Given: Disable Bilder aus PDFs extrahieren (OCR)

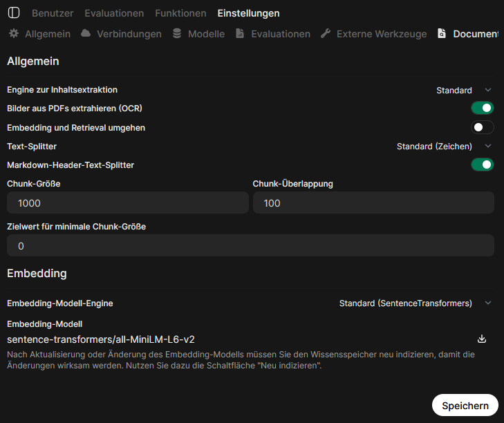Looking at the screenshot, I should 482,108.
